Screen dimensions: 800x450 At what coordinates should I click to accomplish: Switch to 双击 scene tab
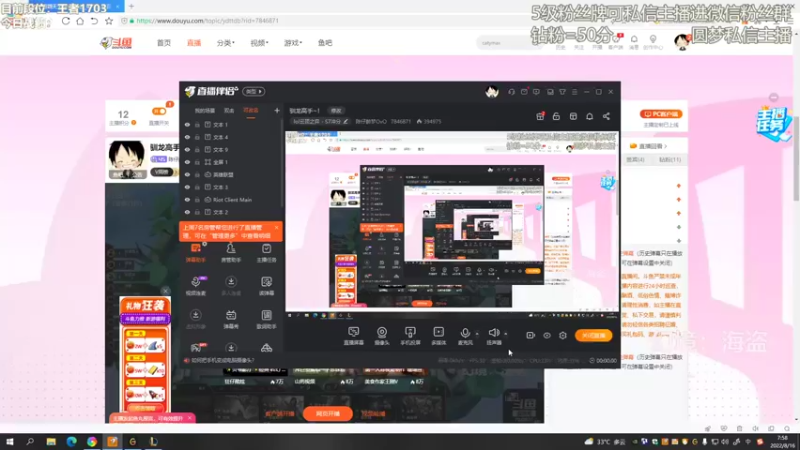pyautogui.click(x=229, y=111)
